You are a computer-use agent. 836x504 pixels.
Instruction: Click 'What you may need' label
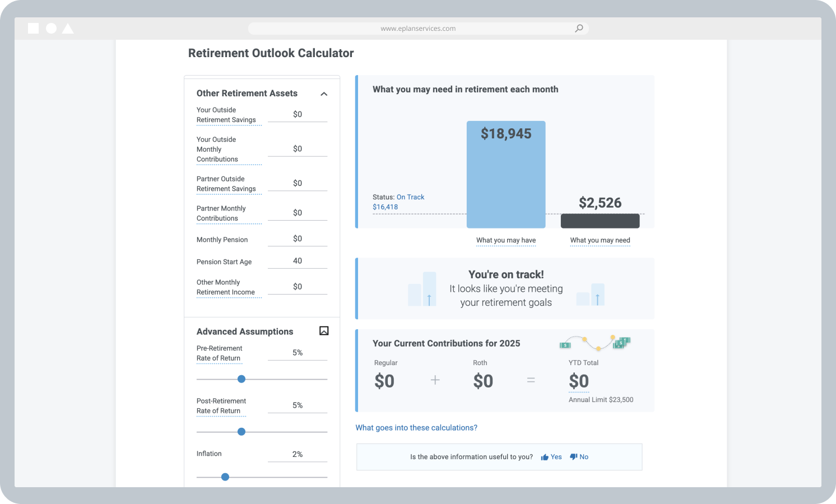coord(600,240)
